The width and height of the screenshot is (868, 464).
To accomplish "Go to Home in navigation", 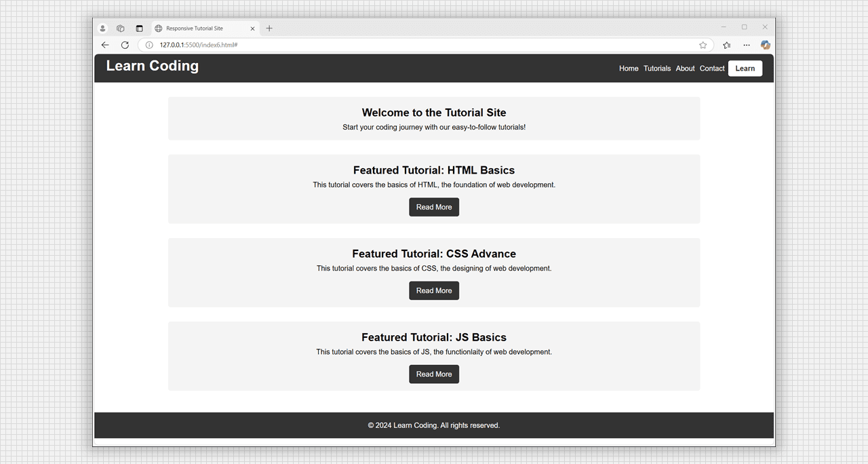I will pyautogui.click(x=629, y=69).
